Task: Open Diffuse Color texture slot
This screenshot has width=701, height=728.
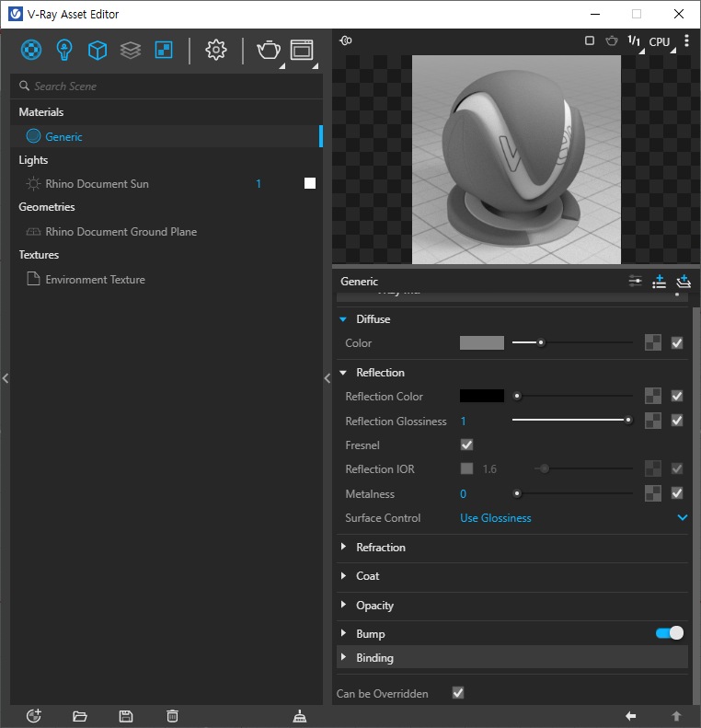Action: coord(653,342)
